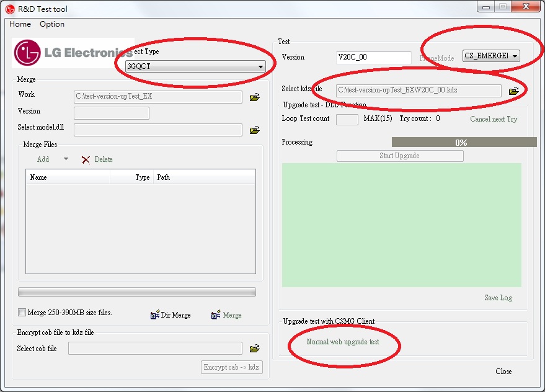Image resolution: width=545 pixels, height=392 pixels.
Task: Click the Work path input field
Action: (158, 97)
